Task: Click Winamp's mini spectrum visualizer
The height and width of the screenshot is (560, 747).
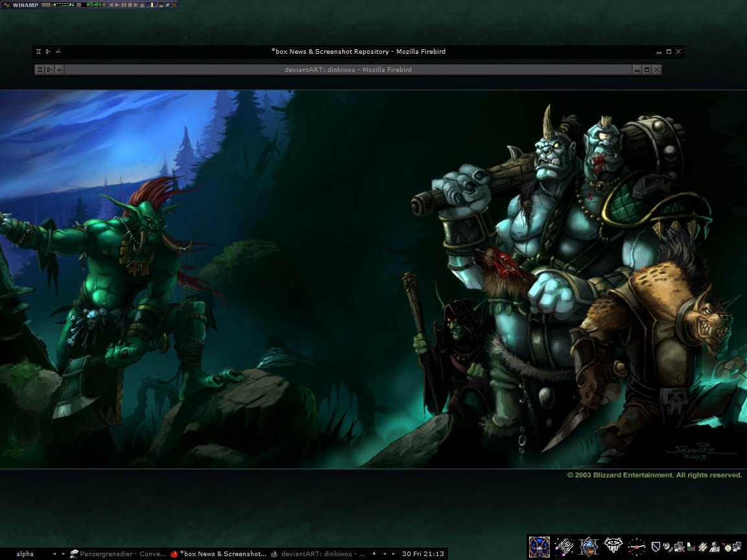Action: coord(64,5)
